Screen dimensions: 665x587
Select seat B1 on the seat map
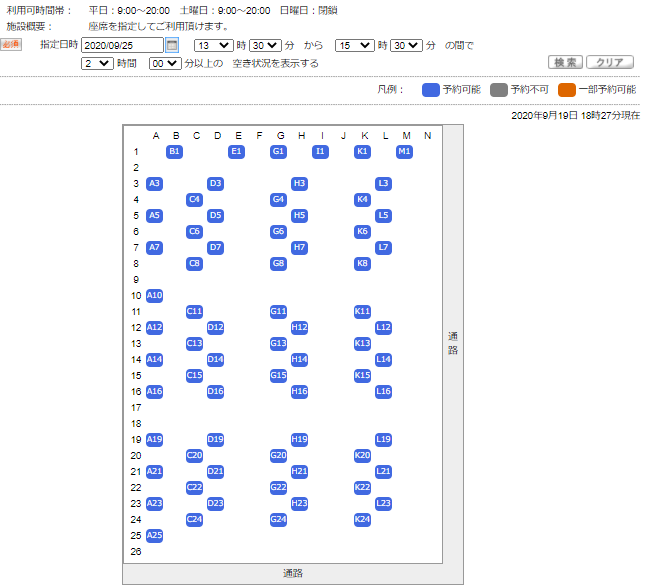click(x=175, y=152)
